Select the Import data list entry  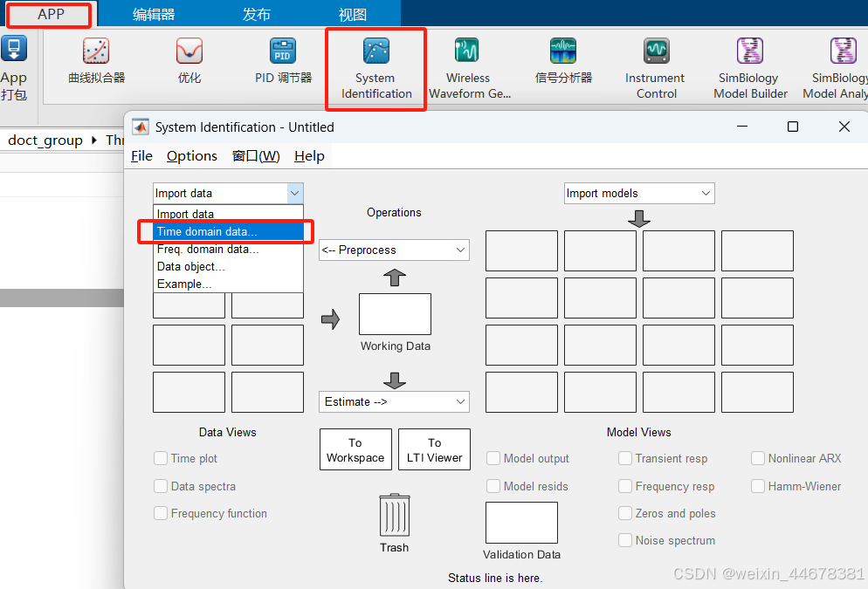(229, 214)
